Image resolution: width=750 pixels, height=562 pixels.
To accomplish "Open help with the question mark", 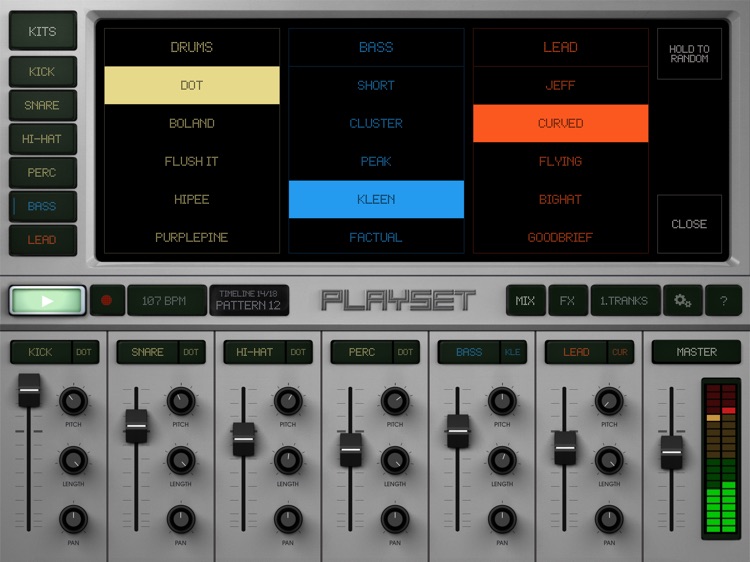I will 723,300.
